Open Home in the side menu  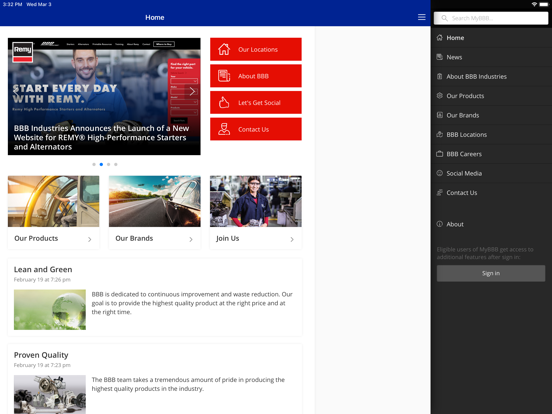(491, 38)
